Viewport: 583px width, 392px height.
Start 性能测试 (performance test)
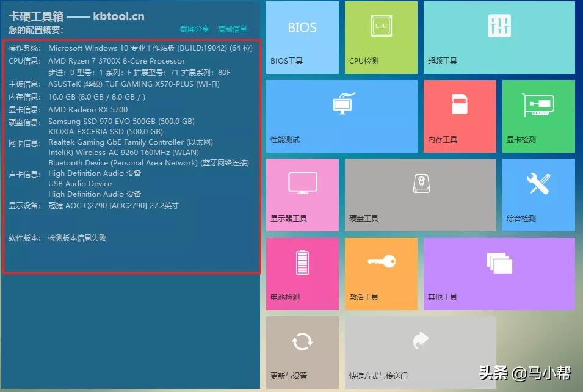(x=341, y=116)
